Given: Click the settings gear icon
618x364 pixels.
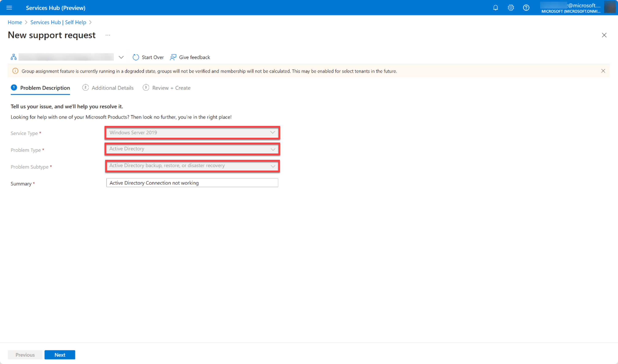Looking at the screenshot, I should [511, 7].
